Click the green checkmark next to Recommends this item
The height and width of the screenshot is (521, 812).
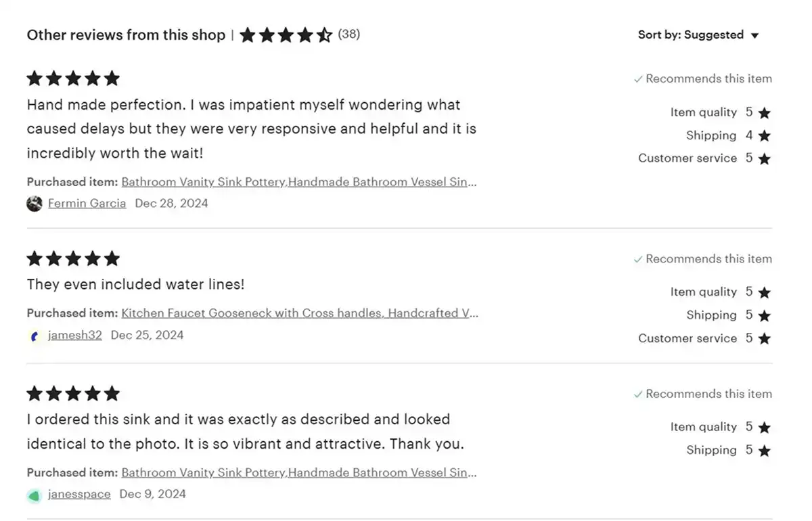(638, 78)
